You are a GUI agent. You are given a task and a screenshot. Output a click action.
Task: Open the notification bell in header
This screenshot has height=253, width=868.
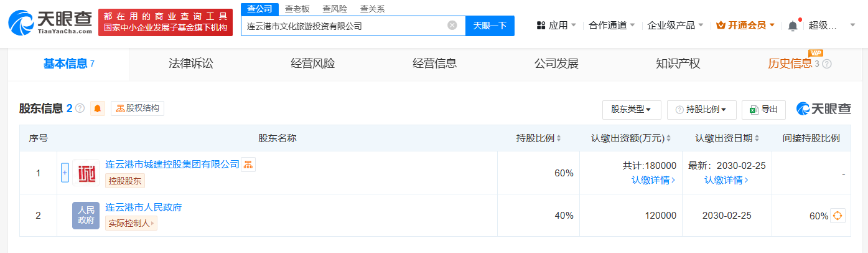click(793, 26)
